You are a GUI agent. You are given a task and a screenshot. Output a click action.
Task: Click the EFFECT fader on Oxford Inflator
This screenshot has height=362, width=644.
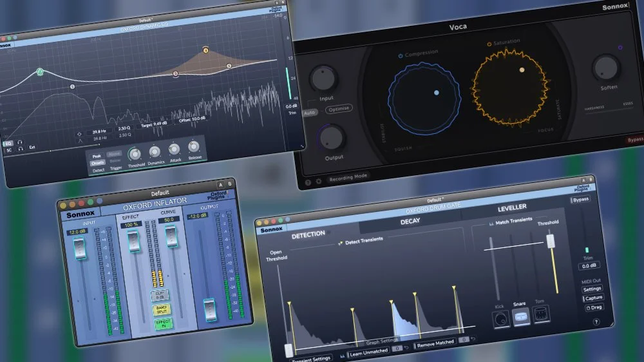[x=133, y=241]
